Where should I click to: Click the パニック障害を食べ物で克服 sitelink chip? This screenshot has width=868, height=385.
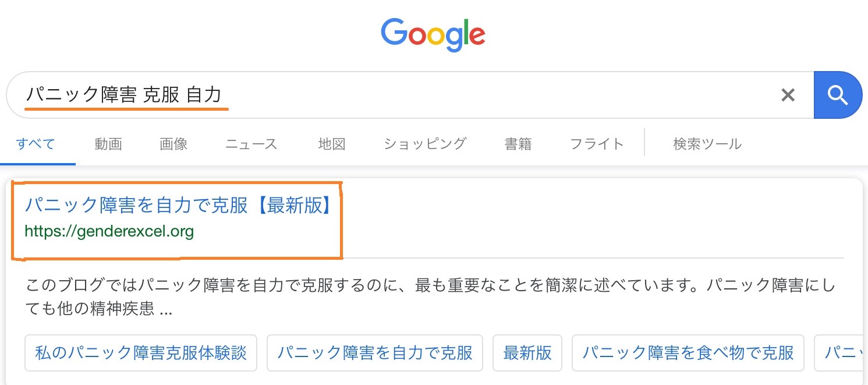pos(688,352)
